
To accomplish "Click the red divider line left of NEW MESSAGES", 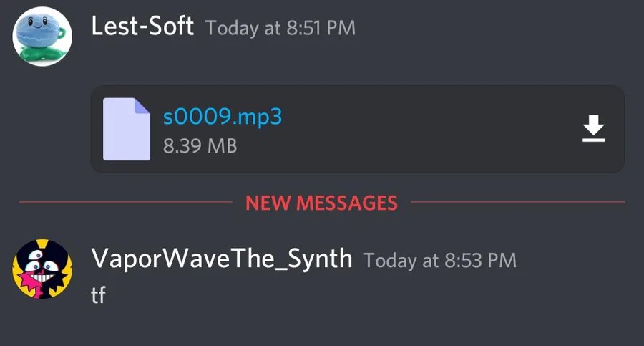I will [x=126, y=202].
